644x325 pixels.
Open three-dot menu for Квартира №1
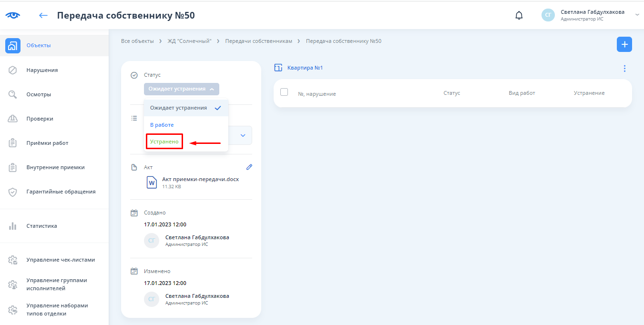[624, 69]
